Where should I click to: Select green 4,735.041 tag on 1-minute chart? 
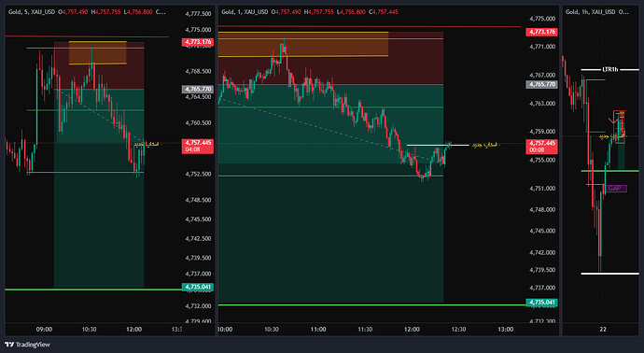542,303
